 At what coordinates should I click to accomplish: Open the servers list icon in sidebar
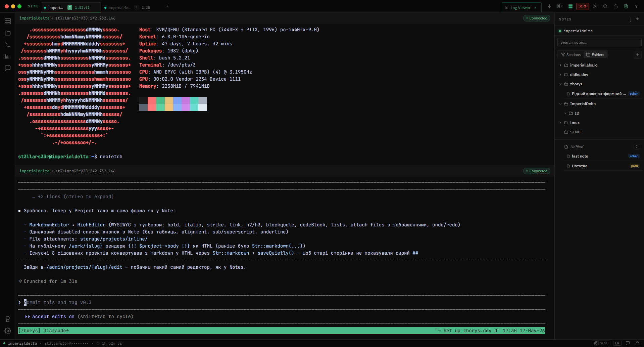8,21
